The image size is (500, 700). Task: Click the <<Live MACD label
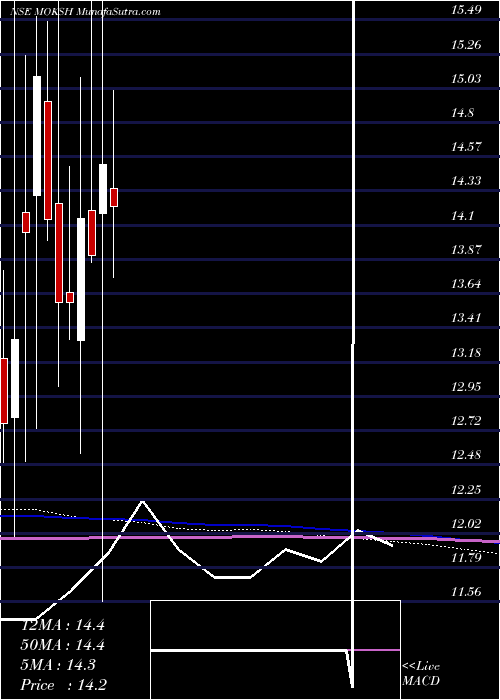(x=421, y=674)
